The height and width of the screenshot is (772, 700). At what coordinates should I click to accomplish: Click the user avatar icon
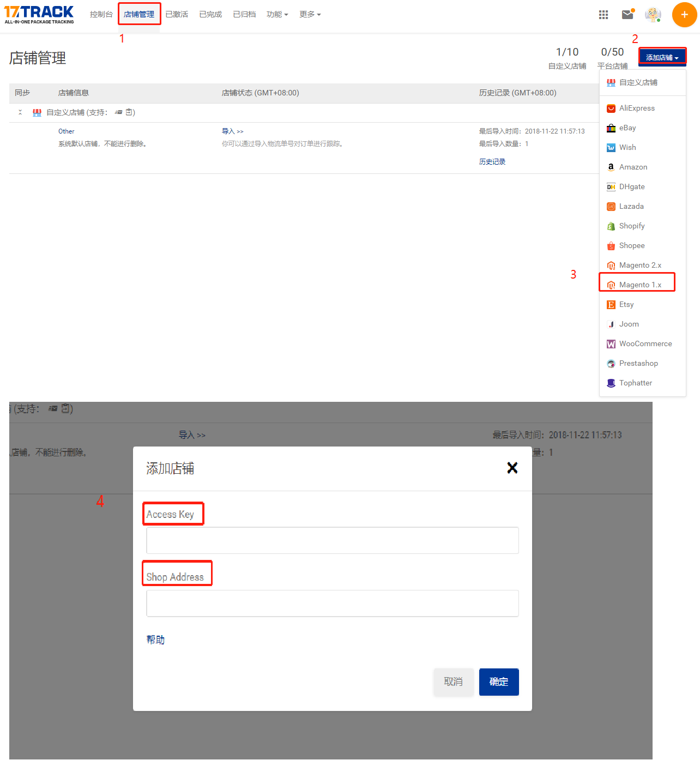653,15
